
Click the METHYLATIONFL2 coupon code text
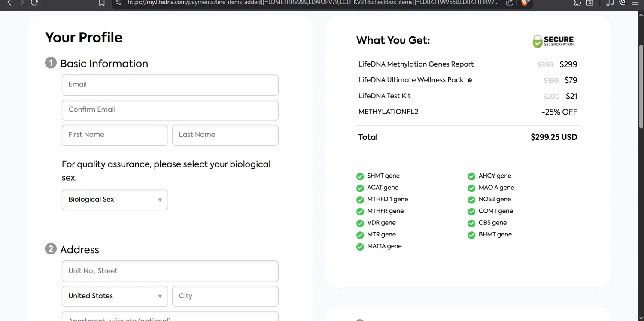click(388, 112)
